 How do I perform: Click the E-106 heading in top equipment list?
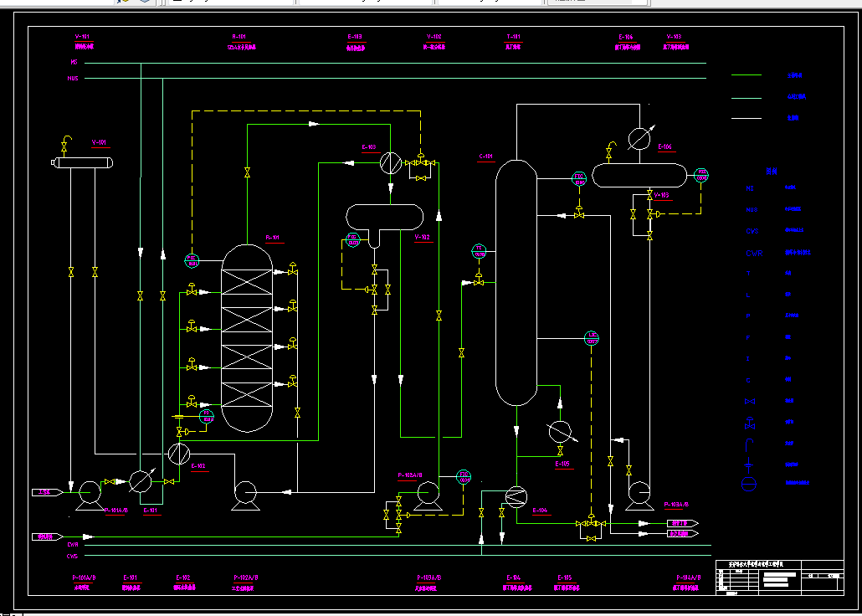[626, 37]
